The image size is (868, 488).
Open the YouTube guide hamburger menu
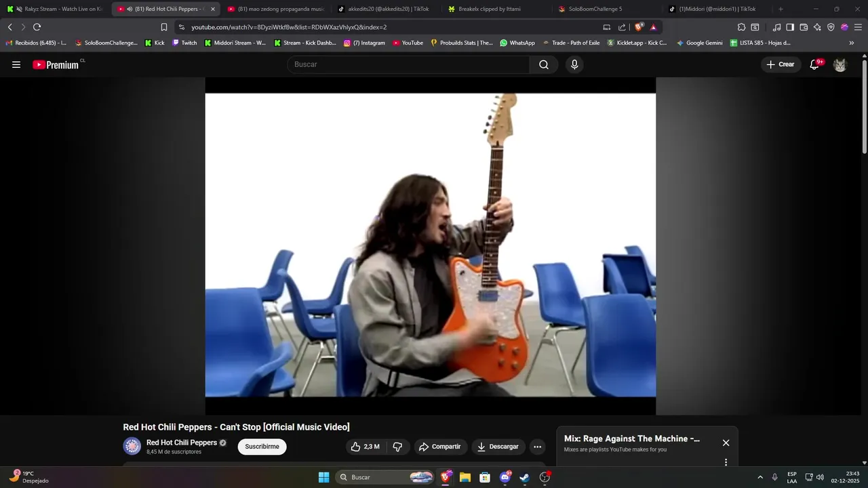[x=16, y=64]
